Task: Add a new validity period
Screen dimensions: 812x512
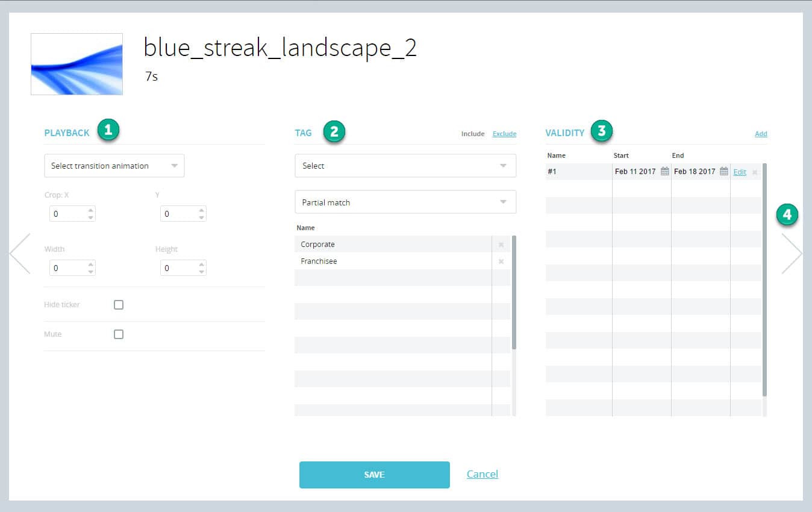Action: (x=761, y=134)
